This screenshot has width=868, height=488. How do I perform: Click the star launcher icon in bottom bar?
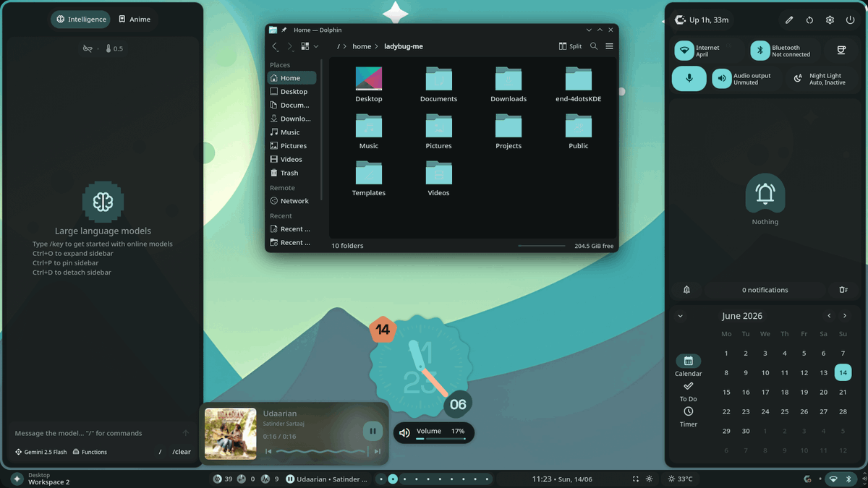(17, 479)
